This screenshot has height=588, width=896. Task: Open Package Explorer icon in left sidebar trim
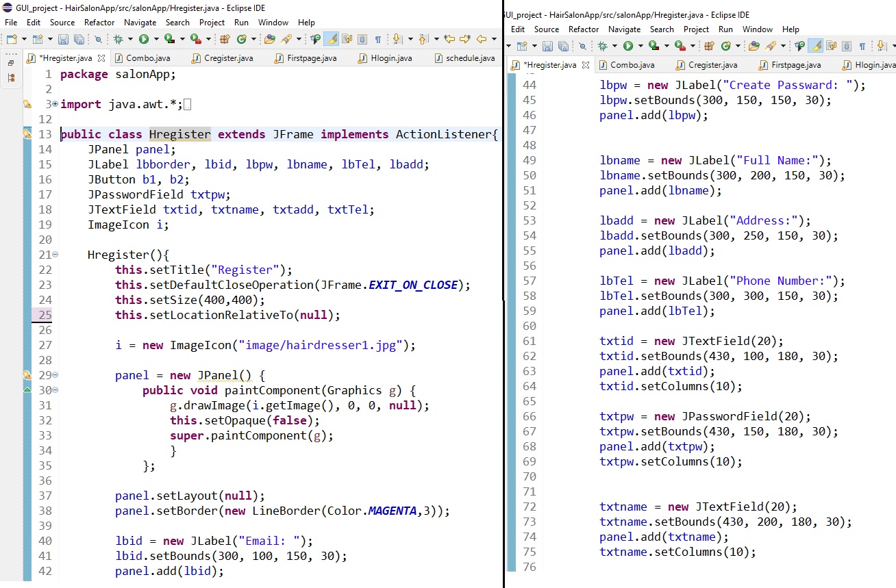coord(11,77)
